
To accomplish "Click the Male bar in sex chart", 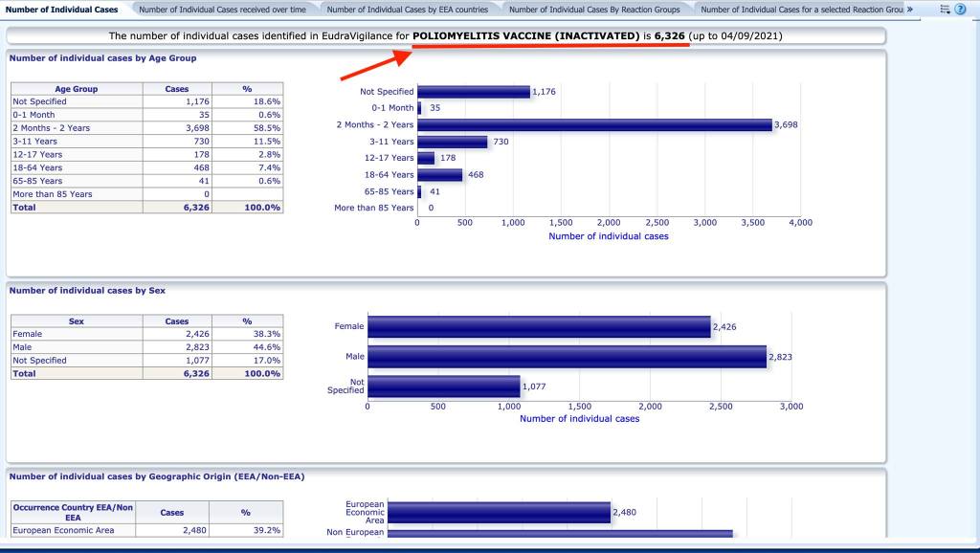I will click(567, 357).
